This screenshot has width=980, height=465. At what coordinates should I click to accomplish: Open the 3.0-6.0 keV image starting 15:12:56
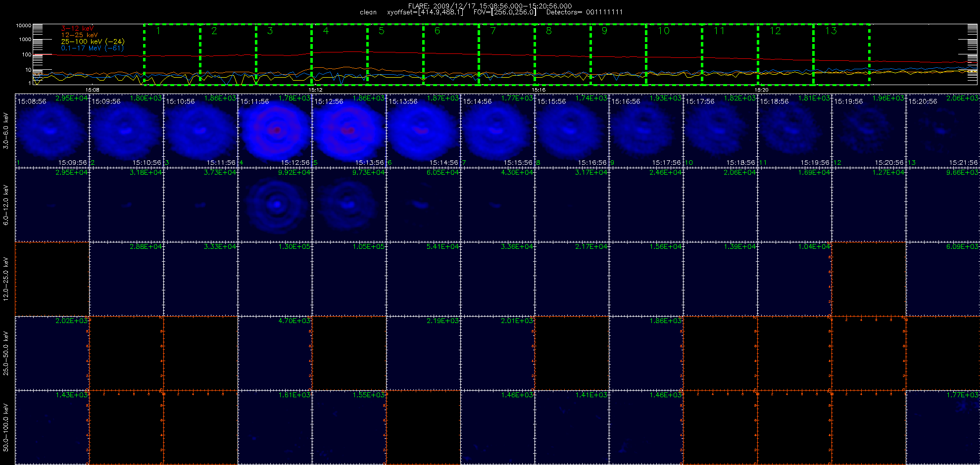[x=349, y=131]
